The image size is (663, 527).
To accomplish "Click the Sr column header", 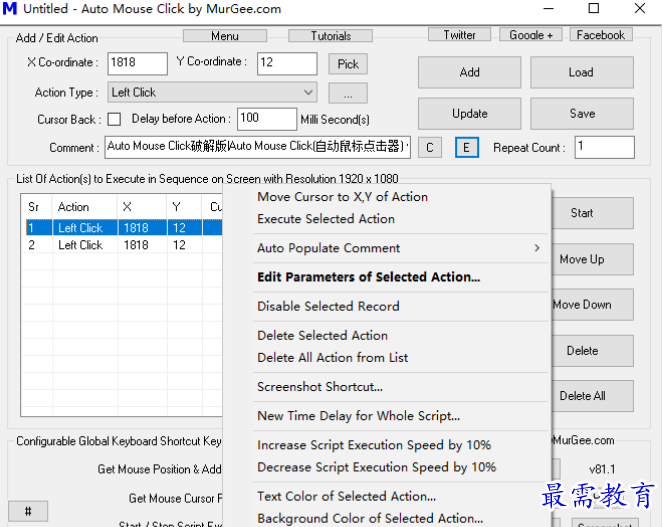I will tap(37, 207).
